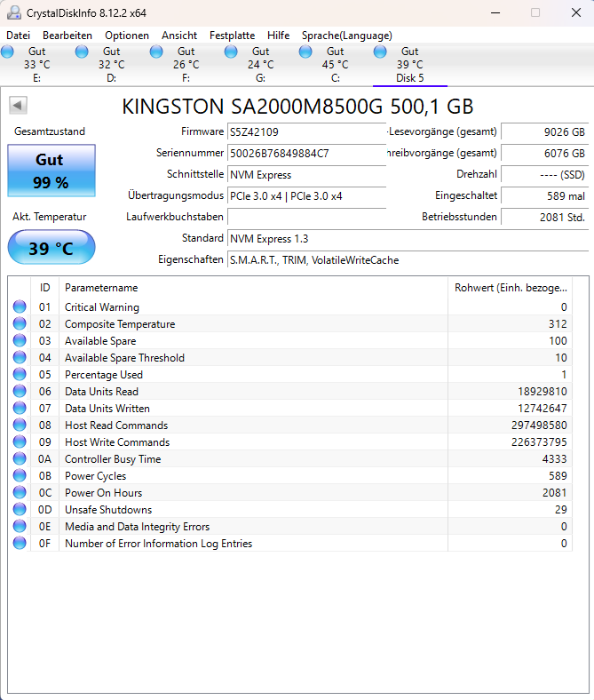The width and height of the screenshot is (594, 700).
Task: Select drive E: with 33 °C
Action: coord(37,65)
